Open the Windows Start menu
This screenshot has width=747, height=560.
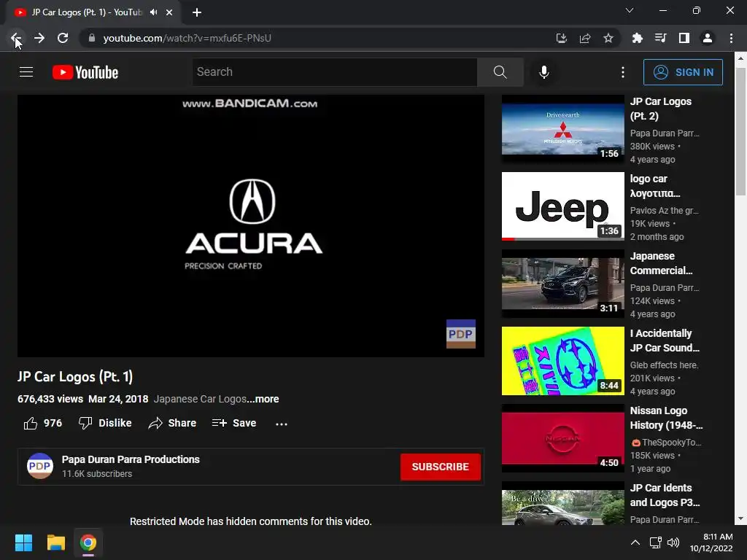click(x=23, y=542)
